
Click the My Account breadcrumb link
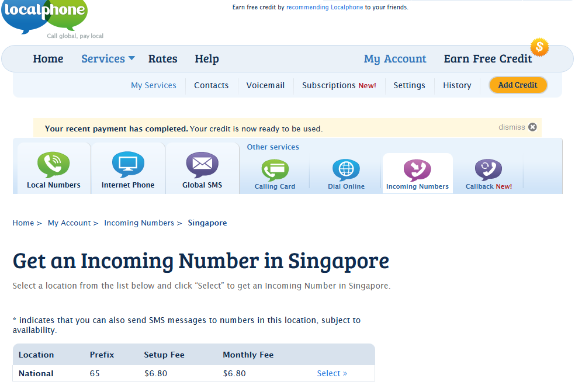(70, 223)
